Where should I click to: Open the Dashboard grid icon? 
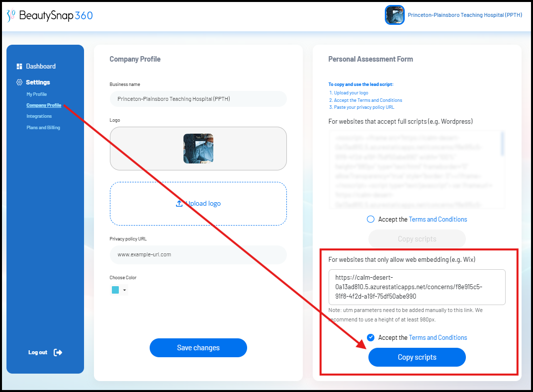point(19,66)
